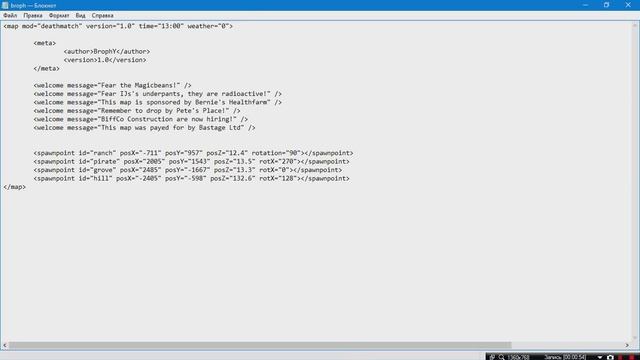Click the closing </map> tag
Screen dimensions: 640x360
15,187
